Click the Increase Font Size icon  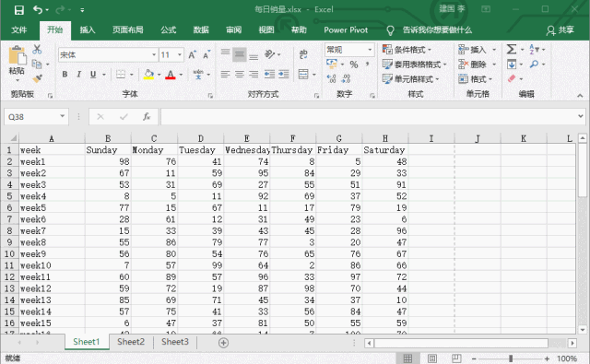192,55
